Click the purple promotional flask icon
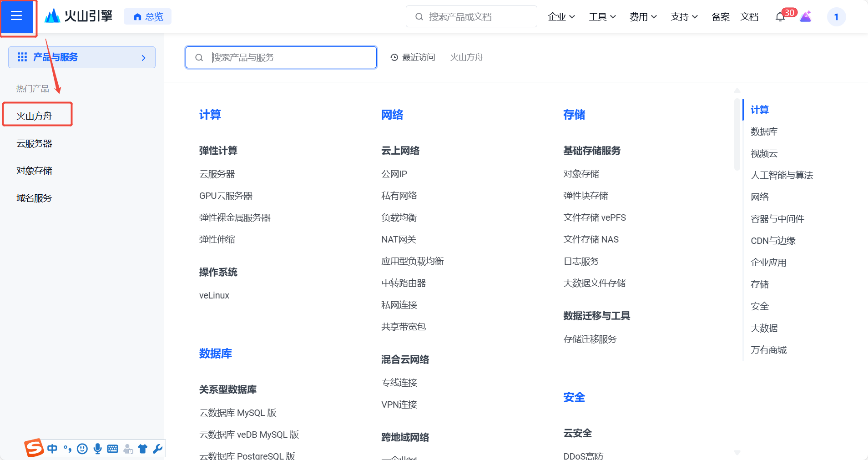 (806, 16)
